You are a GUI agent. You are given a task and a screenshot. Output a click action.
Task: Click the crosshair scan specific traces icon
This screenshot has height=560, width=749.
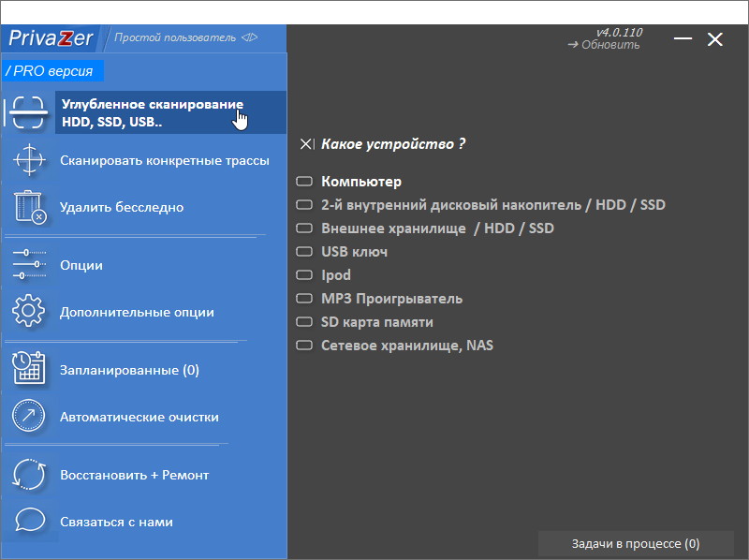(29, 160)
